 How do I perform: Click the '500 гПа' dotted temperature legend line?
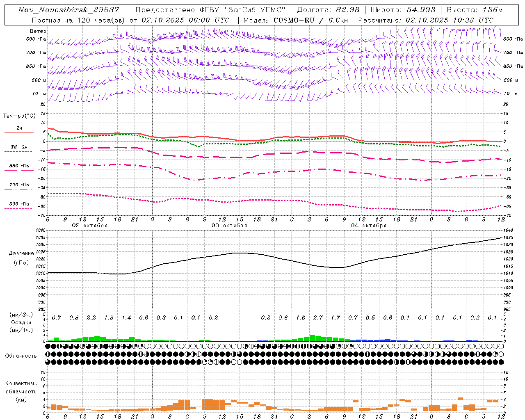pyautogui.click(x=18, y=209)
